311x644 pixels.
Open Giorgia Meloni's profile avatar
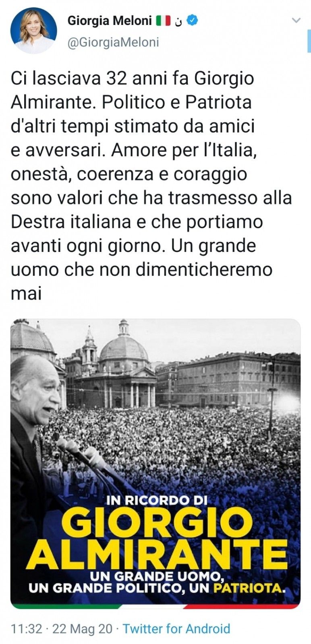(34, 30)
